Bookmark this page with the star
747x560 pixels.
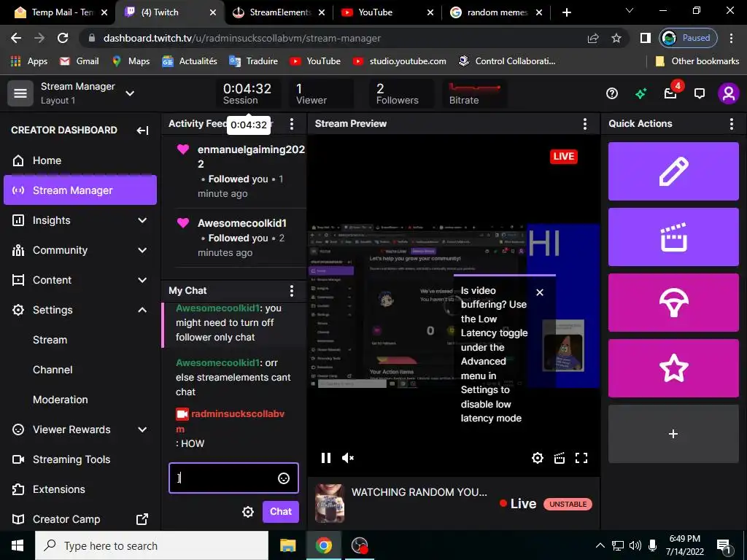tap(616, 38)
